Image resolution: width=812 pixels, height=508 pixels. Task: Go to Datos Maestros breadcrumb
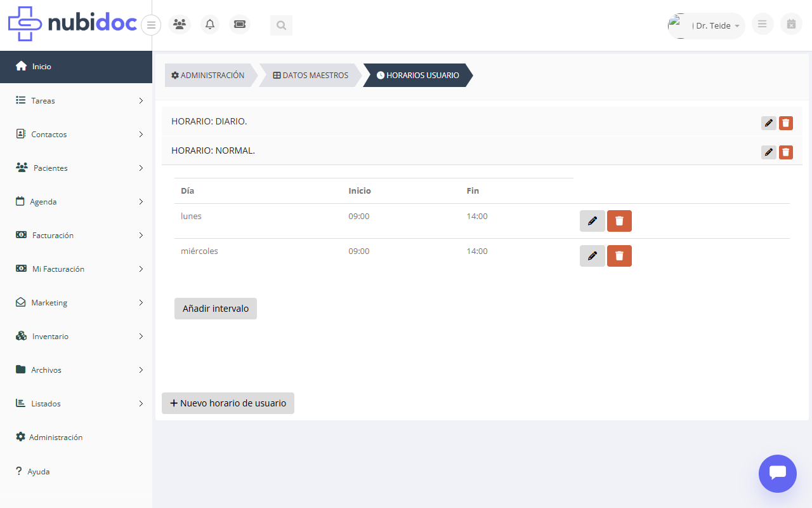pos(310,75)
